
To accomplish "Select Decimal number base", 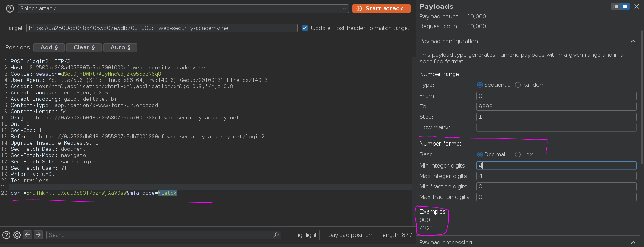I will (480, 154).
